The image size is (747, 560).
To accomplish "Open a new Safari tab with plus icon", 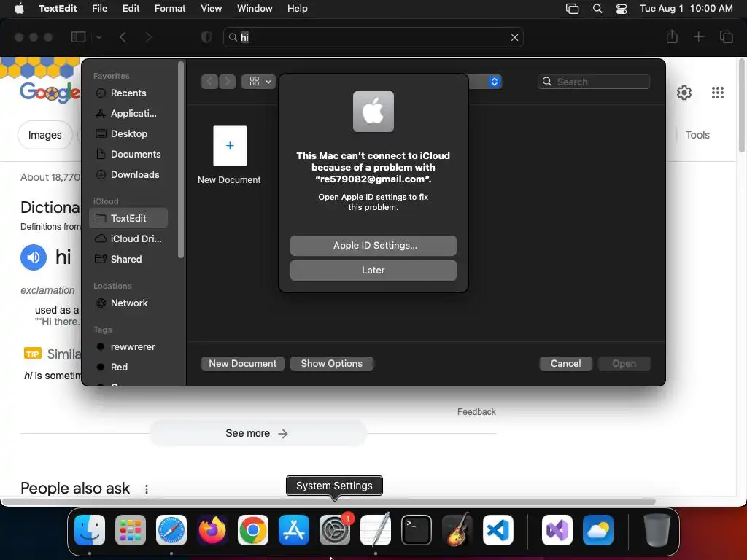I will (698, 36).
